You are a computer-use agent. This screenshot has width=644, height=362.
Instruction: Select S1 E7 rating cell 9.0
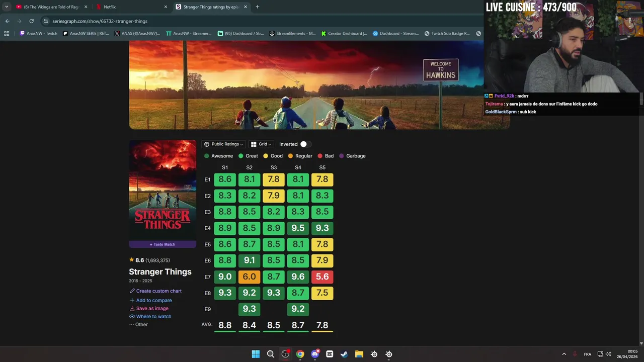225,277
